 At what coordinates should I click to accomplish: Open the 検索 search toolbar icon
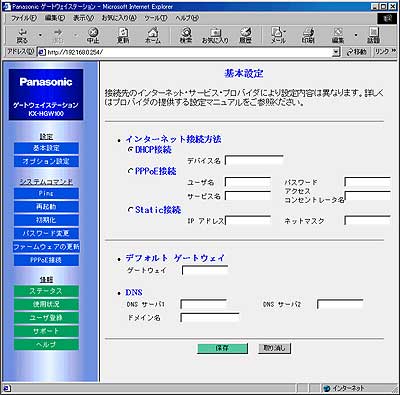186,35
